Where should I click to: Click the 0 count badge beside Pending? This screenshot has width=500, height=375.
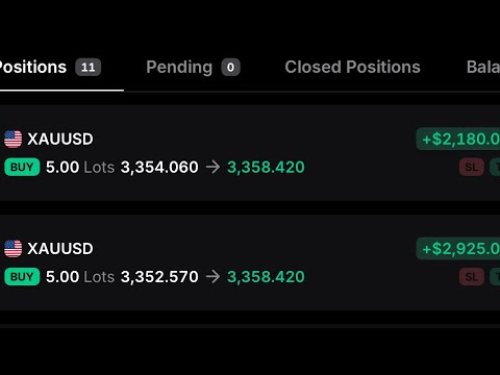coord(231,67)
